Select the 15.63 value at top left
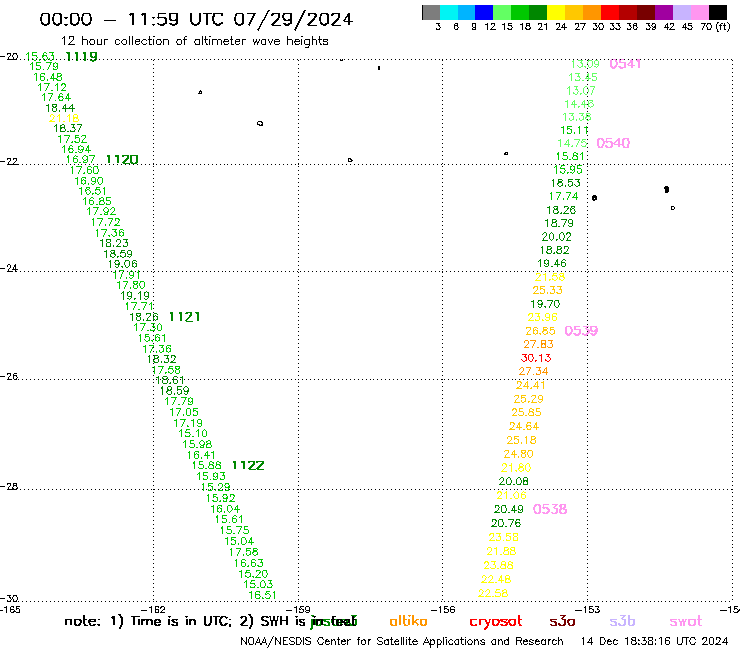This screenshot has height=650, width=740. coord(40,57)
